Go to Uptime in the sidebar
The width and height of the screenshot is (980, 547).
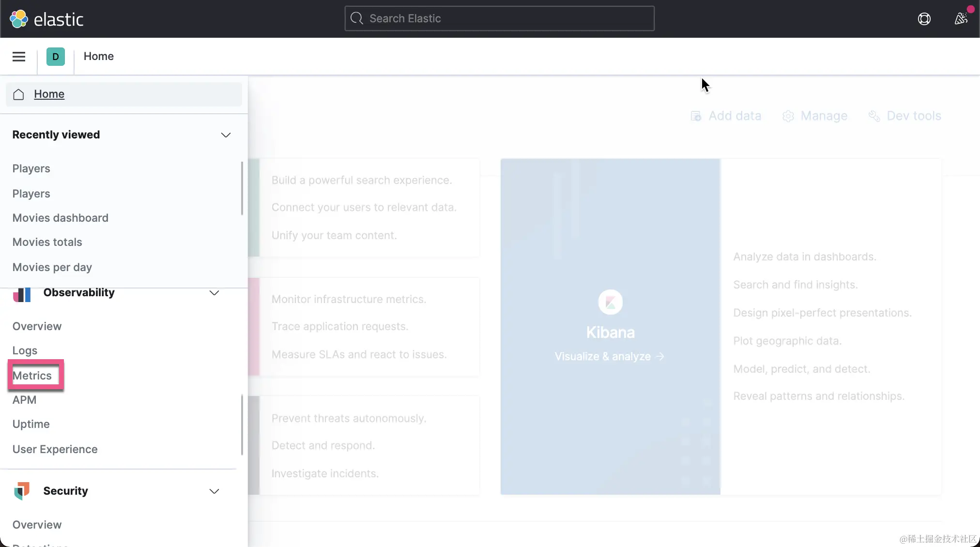pos(31,424)
